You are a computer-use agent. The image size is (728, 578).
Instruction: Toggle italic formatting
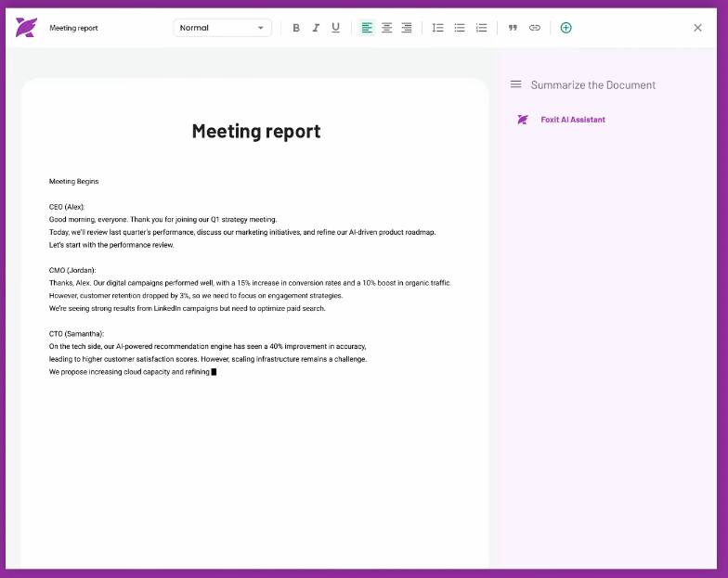point(316,28)
